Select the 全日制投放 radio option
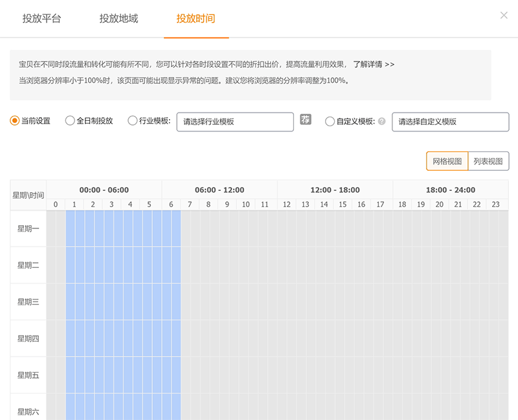The width and height of the screenshot is (518, 420). pos(70,121)
